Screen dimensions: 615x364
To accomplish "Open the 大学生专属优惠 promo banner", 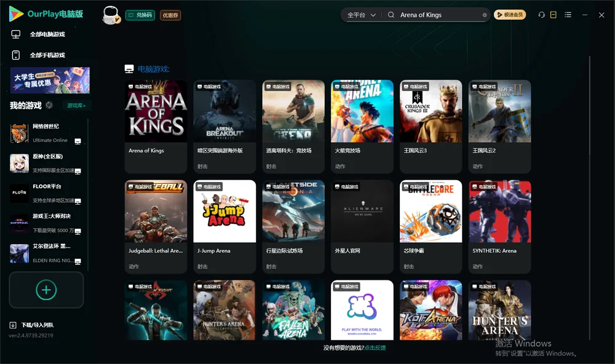I will (50, 80).
